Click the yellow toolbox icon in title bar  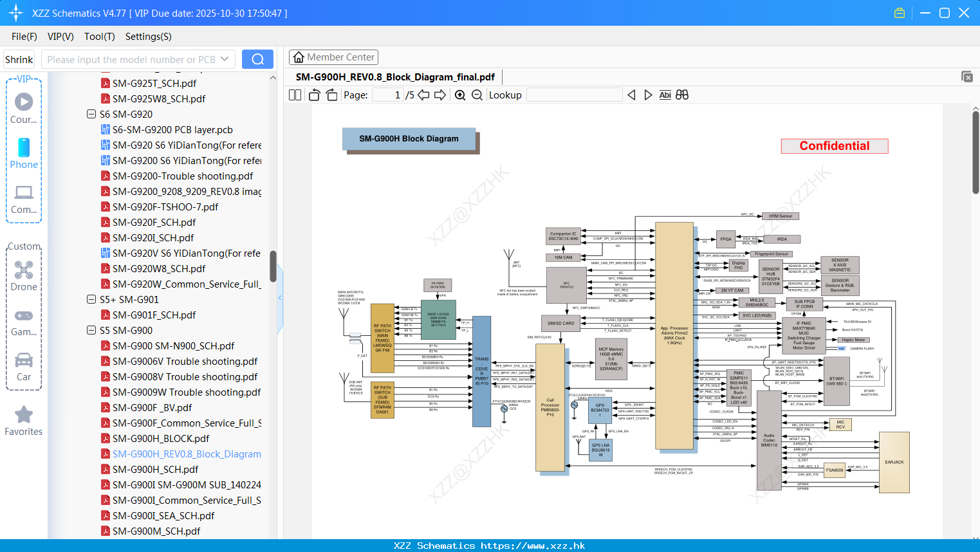(x=900, y=13)
